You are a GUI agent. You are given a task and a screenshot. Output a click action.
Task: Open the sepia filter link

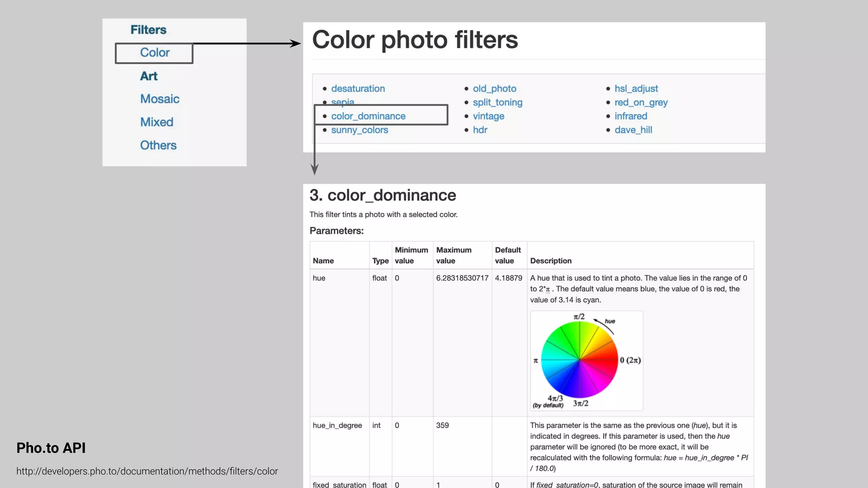(342, 102)
